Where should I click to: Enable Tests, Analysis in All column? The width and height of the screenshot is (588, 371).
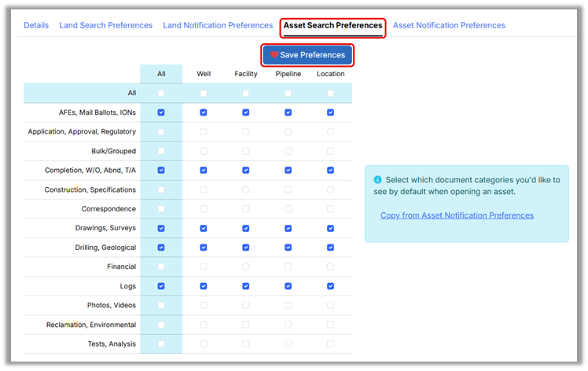[161, 343]
